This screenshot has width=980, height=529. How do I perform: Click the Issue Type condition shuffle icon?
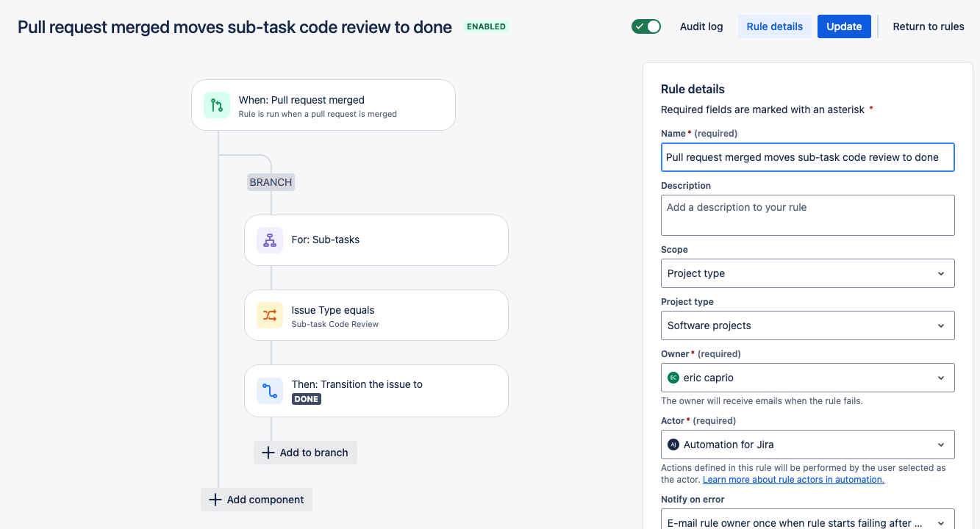(270, 315)
